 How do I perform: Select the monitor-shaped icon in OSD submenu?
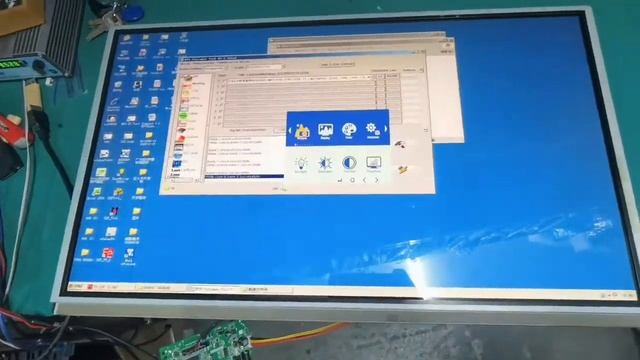click(373, 163)
